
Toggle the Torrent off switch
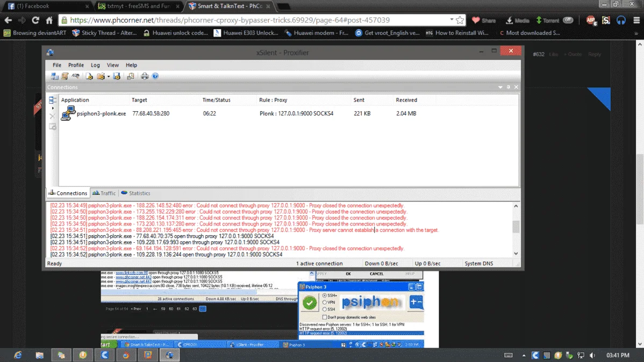tap(568, 20)
